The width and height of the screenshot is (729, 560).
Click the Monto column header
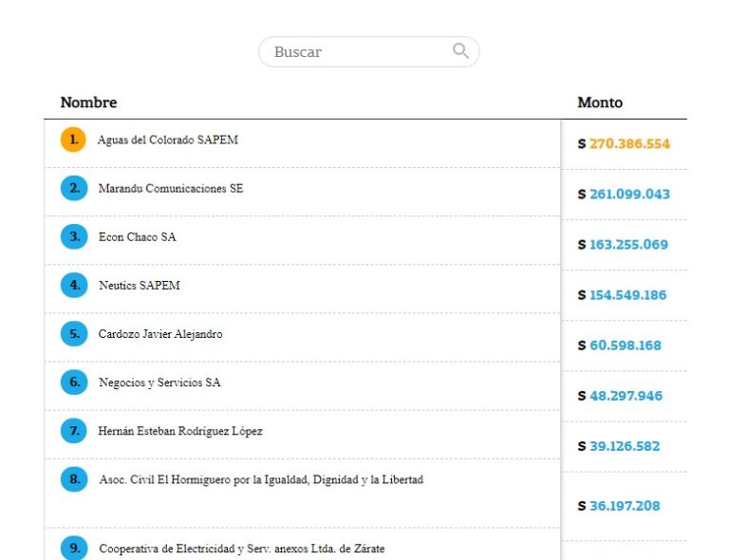tap(600, 103)
